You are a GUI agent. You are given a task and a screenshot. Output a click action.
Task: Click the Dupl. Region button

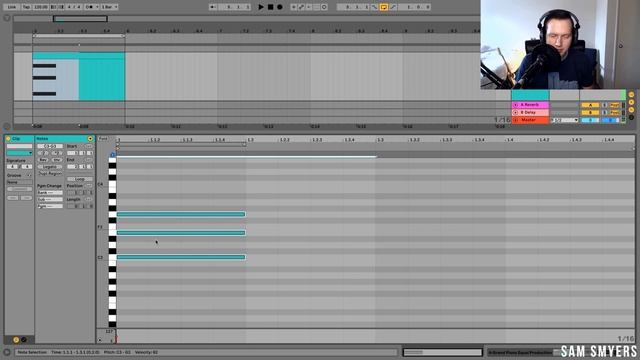(50, 173)
